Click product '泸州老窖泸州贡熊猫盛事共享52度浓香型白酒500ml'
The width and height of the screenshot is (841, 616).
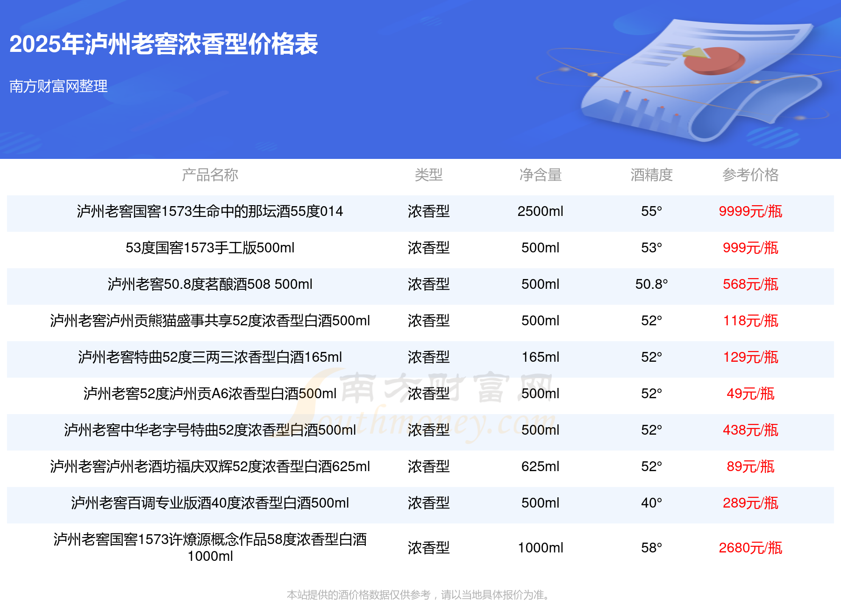(x=210, y=321)
